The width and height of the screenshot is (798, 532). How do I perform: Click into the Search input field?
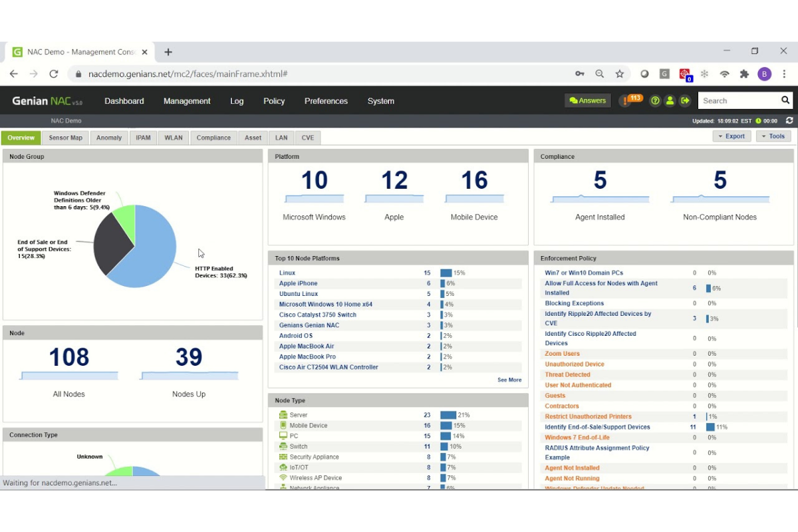tap(739, 100)
